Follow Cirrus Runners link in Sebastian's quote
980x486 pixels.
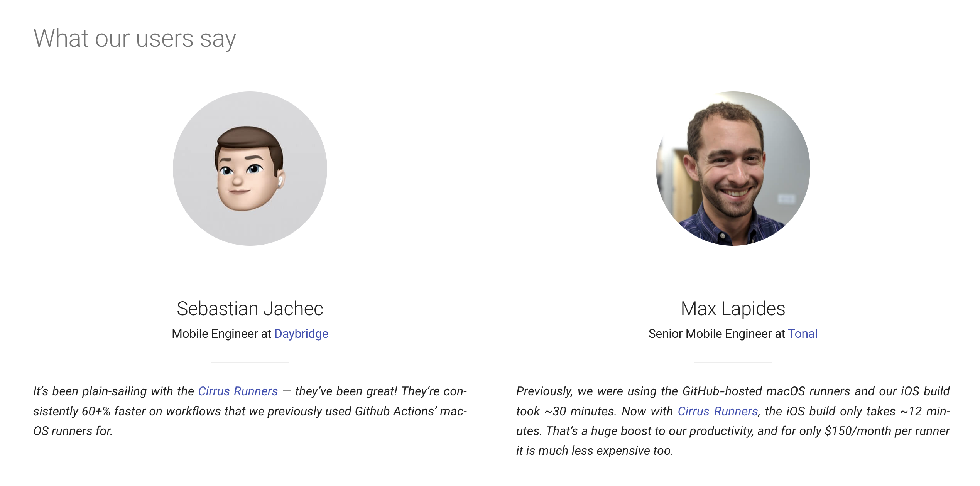238,391
